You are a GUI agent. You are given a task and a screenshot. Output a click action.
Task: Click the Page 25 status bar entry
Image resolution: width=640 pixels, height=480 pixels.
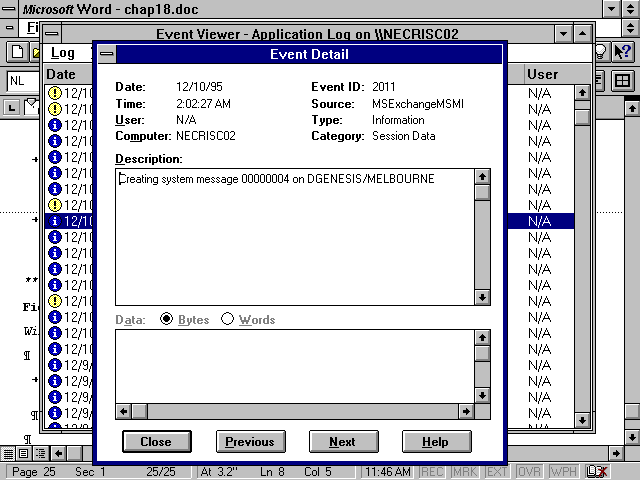coord(33,472)
